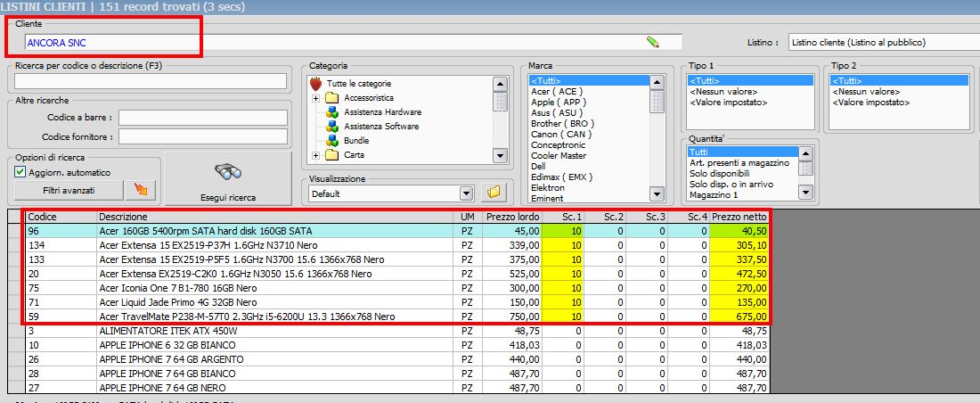Click the Codice column header
The image size is (980, 403).
(x=61, y=217)
